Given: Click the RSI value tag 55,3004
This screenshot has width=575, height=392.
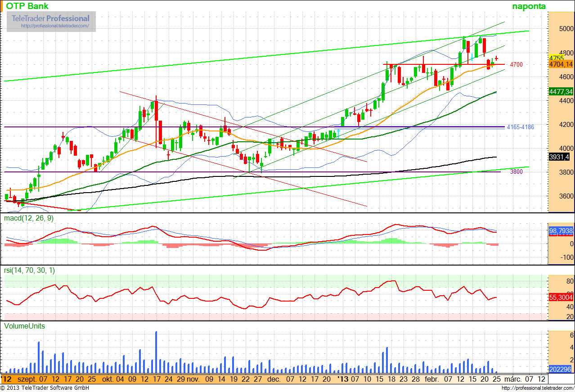Looking at the screenshot, I should [561, 297].
